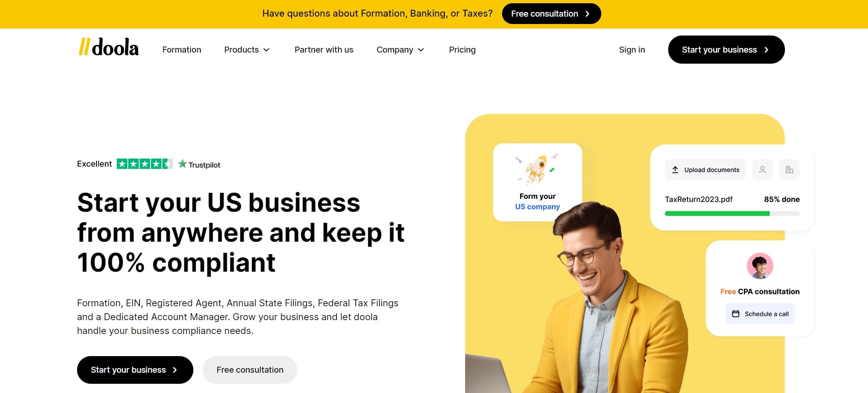
Task: Click the building icon in the upload card
Action: click(789, 170)
